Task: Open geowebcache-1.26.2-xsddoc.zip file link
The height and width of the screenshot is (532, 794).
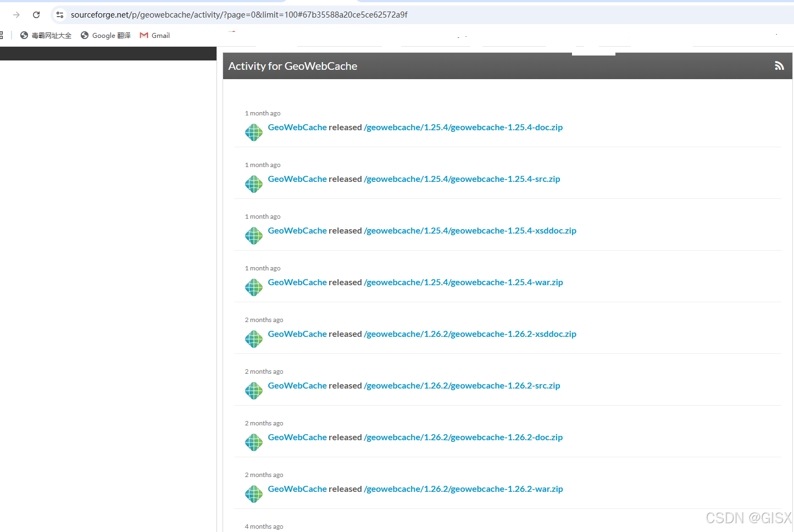Action: point(470,334)
